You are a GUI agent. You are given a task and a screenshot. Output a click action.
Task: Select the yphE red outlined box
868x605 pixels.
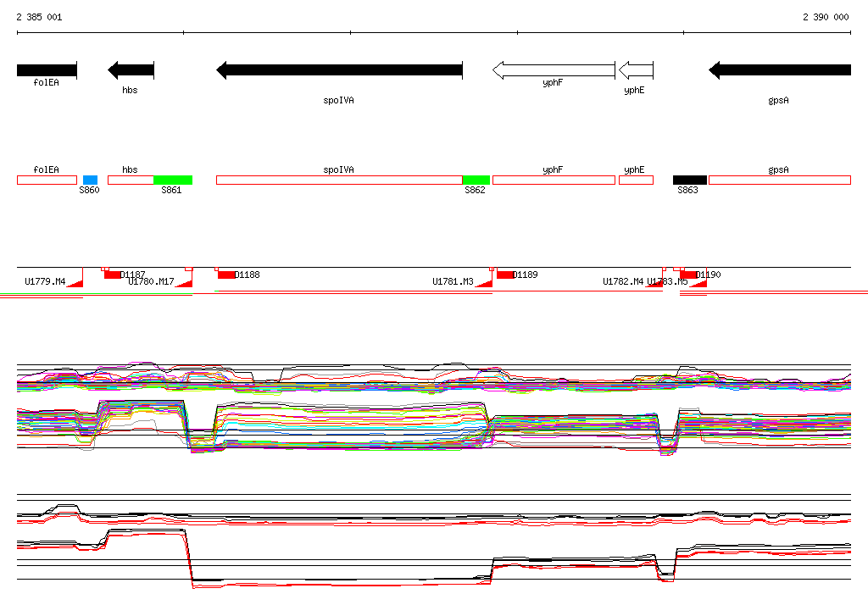(636, 180)
